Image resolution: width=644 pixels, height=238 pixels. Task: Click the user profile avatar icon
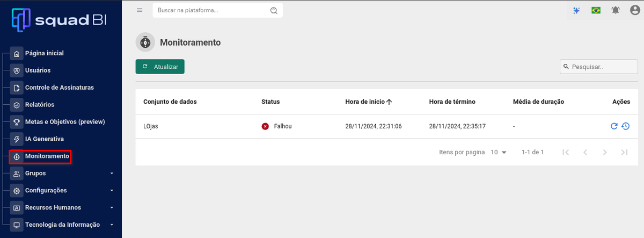[634, 10]
